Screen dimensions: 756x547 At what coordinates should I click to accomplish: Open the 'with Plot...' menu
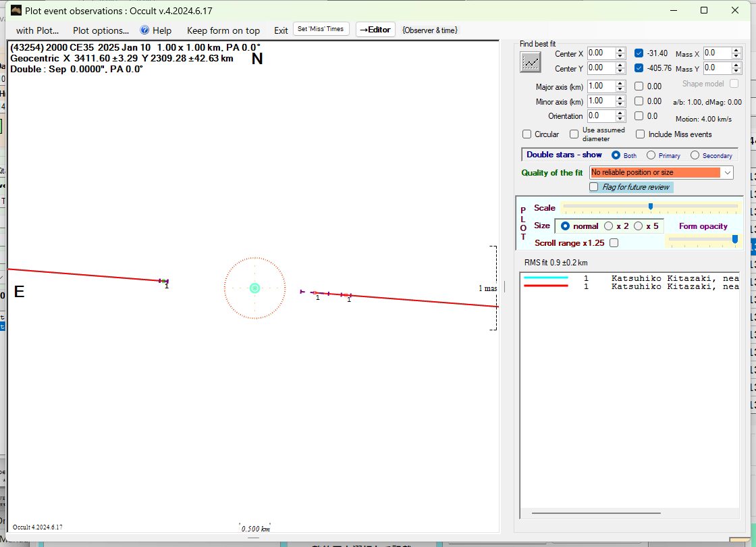coord(37,30)
